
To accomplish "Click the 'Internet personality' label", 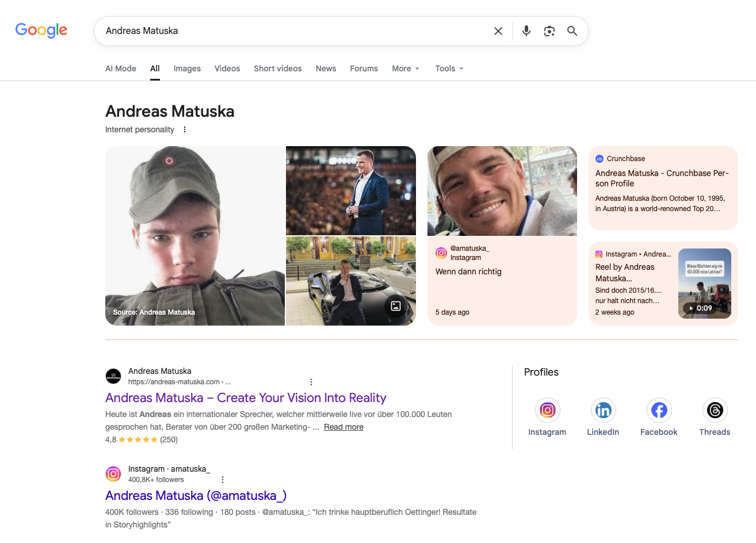I will point(140,129).
